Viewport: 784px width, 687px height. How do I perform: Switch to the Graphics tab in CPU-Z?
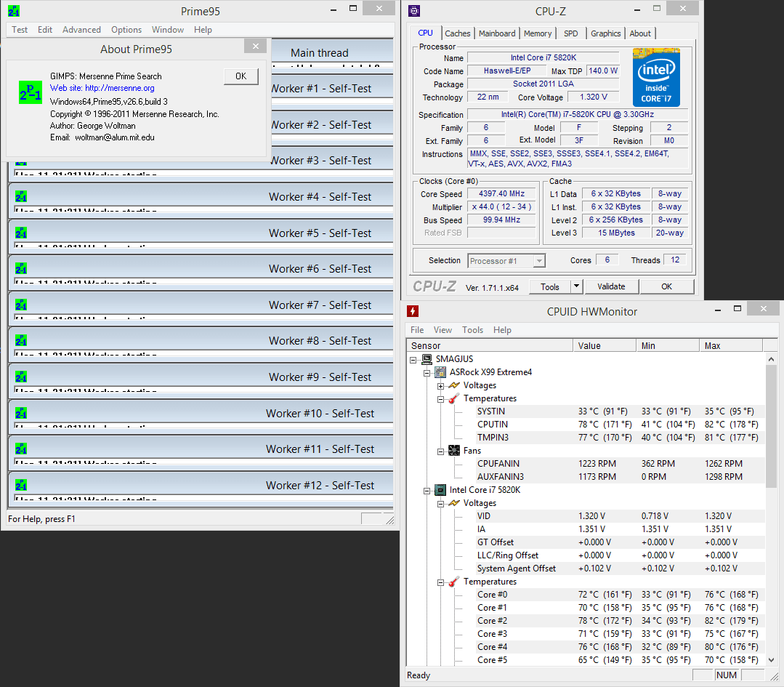tap(605, 33)
